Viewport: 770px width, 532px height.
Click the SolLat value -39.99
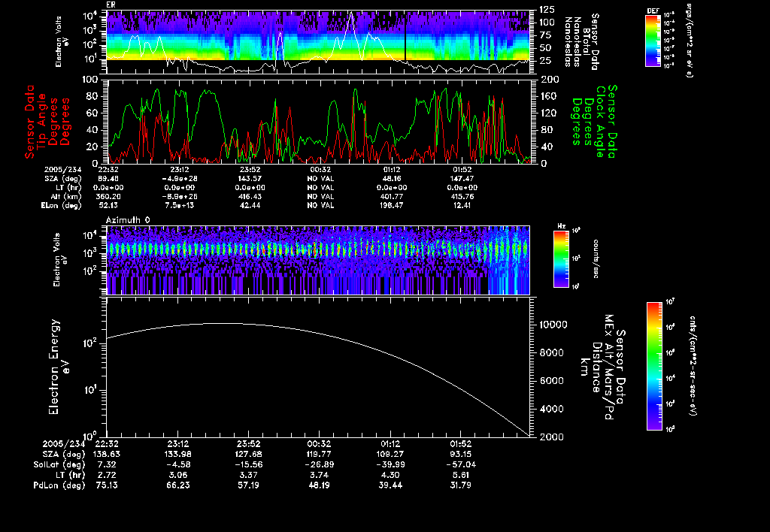pyautogui.click(x=390, y=464)
